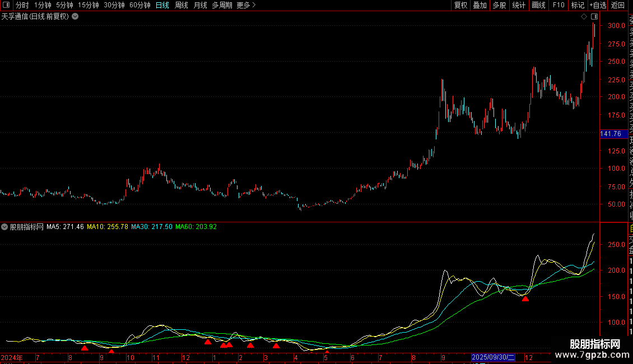Click the MA60: 203.92 value label
Viewport: 633px width, 364px height.
point(196,227)
